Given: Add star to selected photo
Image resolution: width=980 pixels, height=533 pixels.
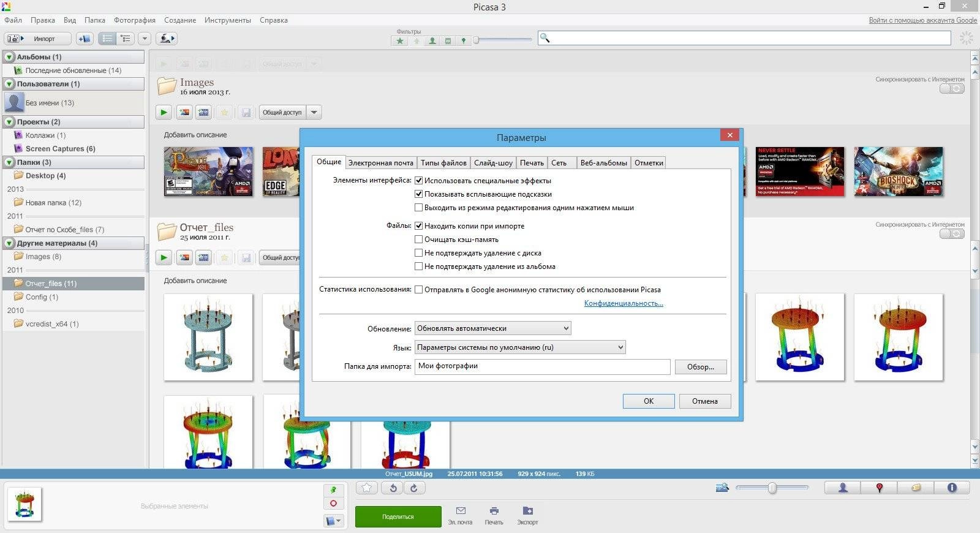Looking at the screenshot, I should coord(367,488).
